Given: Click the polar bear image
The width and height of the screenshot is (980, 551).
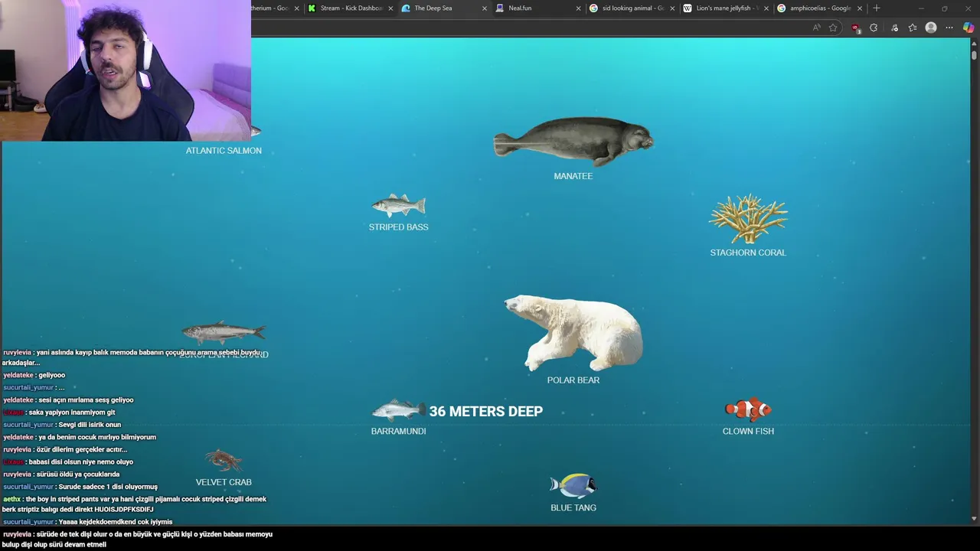Looking at the screenshot, I should tap(573, 333).
